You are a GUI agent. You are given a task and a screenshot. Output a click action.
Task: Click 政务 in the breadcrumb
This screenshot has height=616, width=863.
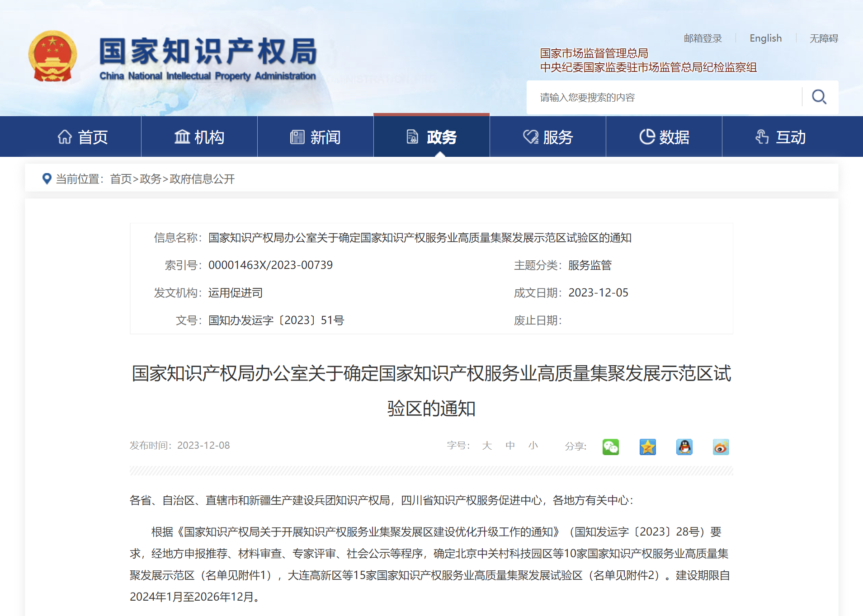151,179
